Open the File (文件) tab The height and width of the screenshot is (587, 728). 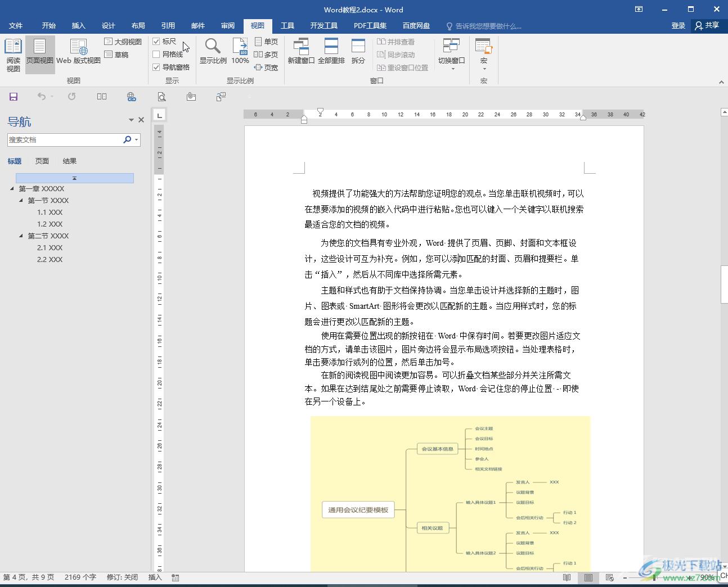[16, 26]
